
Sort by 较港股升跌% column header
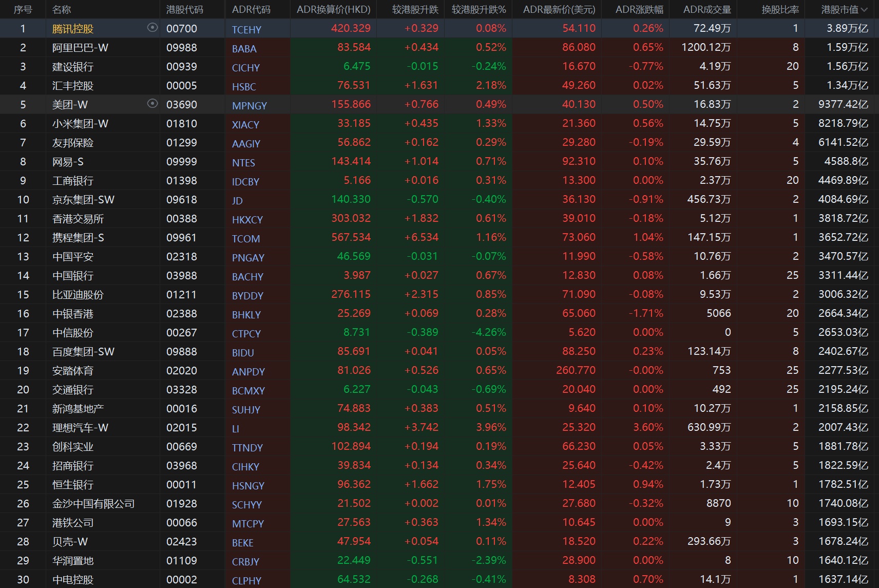pos(479,10)
